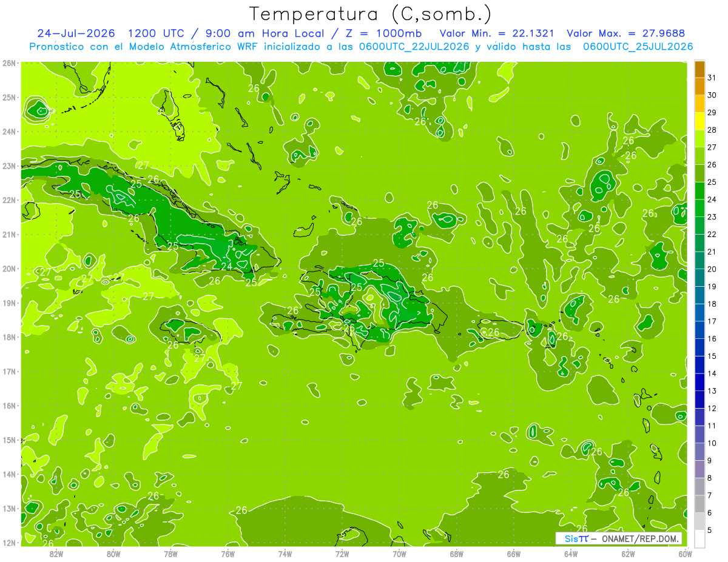Click the longitude label "70W"
The image size is (728, 562).
399,554
